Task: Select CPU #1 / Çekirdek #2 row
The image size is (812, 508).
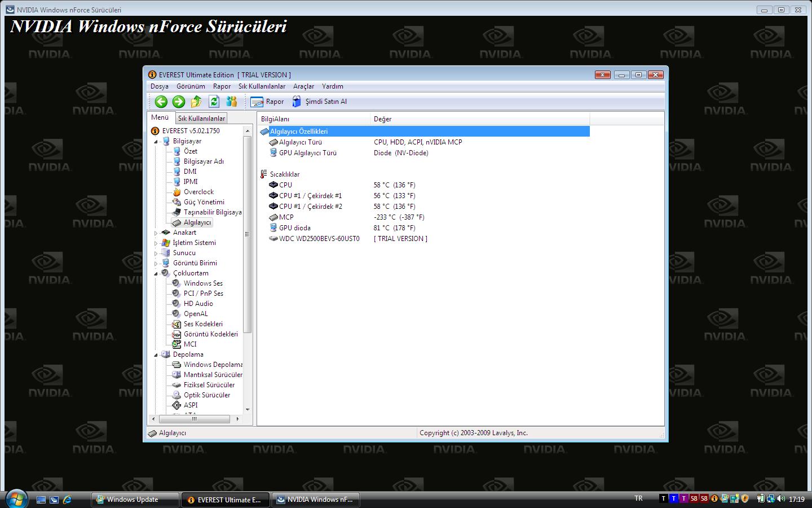Action: click(424, 207)
